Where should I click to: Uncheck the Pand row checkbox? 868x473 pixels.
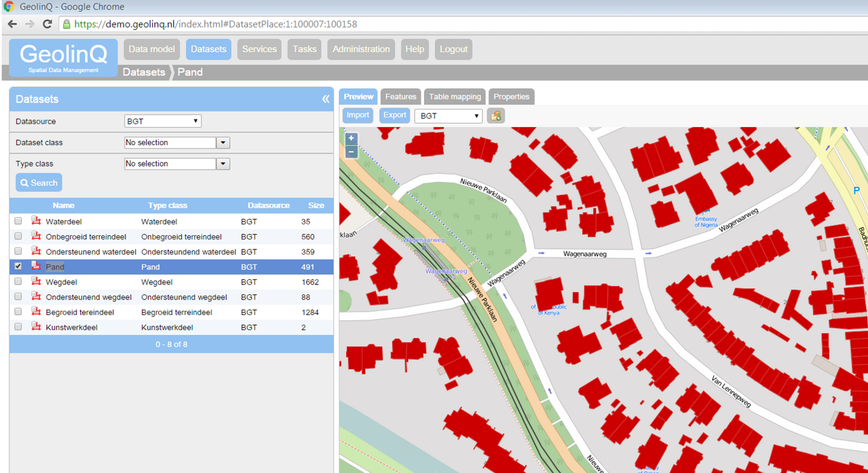coord(18,266)
